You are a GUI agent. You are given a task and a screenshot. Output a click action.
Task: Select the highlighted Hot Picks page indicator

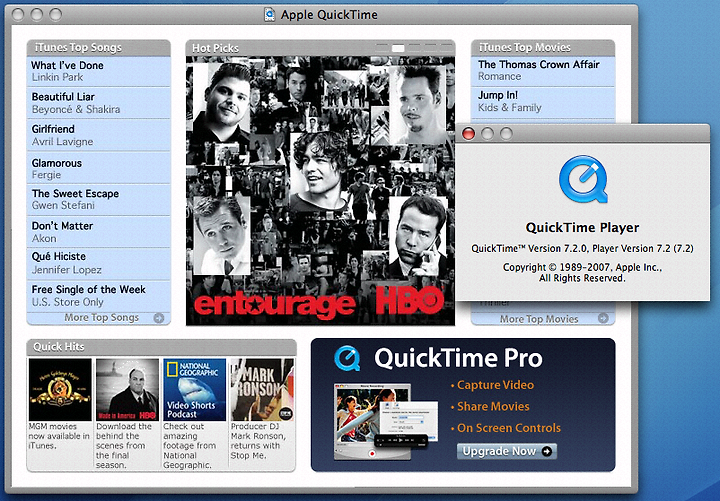pyautogui.click(x=398, y=48)
